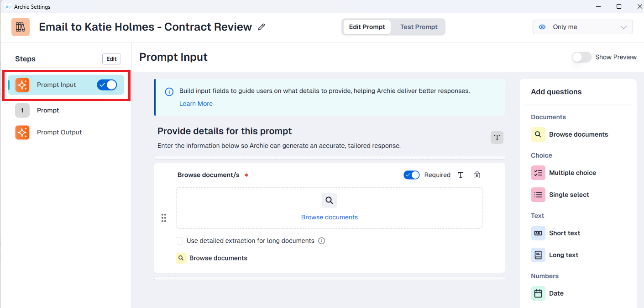Click the drag handle beside Browse document/s
Viewport: 644px width, 308px height.
click(164, 218)
